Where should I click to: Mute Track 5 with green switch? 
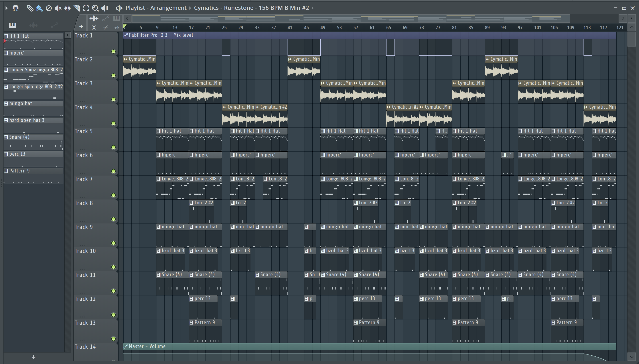(113, 147)
